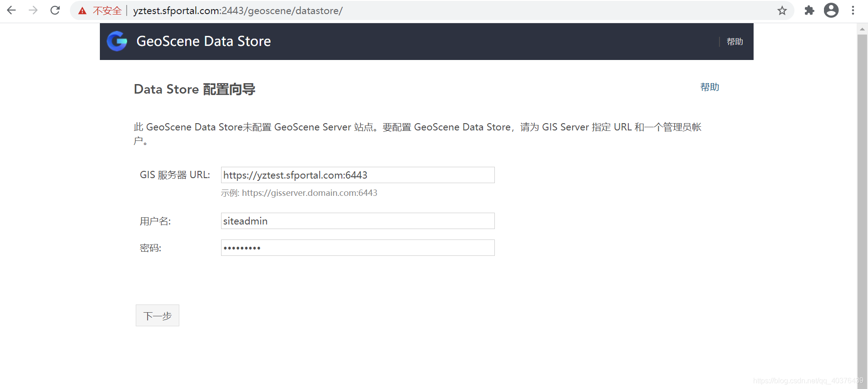Click the 密码 label
Screen dimensions: 868x389
pyautogui.click(x=150, y=248)
